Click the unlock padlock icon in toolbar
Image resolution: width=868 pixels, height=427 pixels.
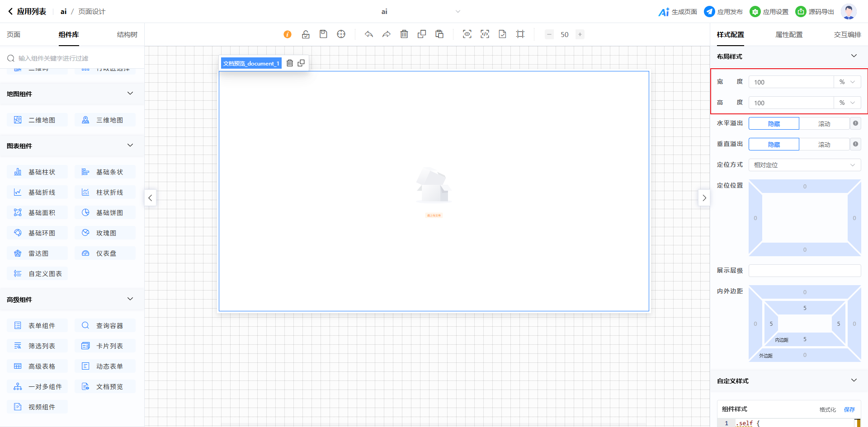[x=306, y=34]
